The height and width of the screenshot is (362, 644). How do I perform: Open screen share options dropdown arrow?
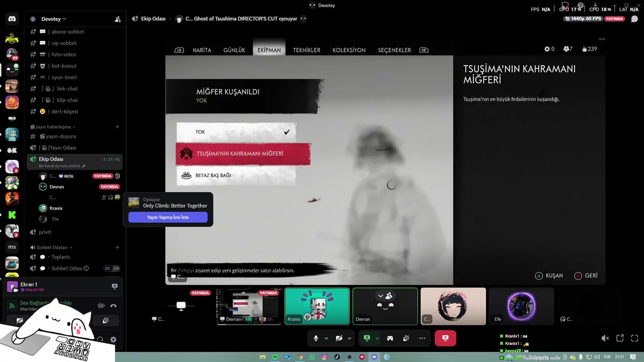coord(377,338)
